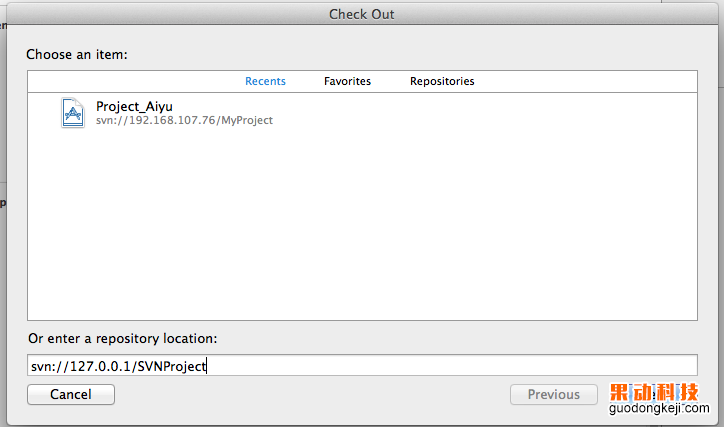Focus the repository location input field
724x427 pixels.
(x=450, y=366)
